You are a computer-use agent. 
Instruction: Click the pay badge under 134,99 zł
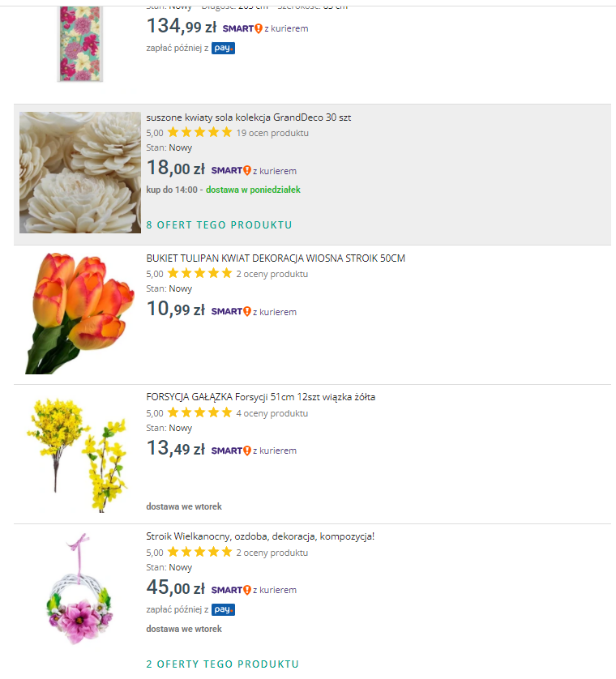click(x=223, y=48)
